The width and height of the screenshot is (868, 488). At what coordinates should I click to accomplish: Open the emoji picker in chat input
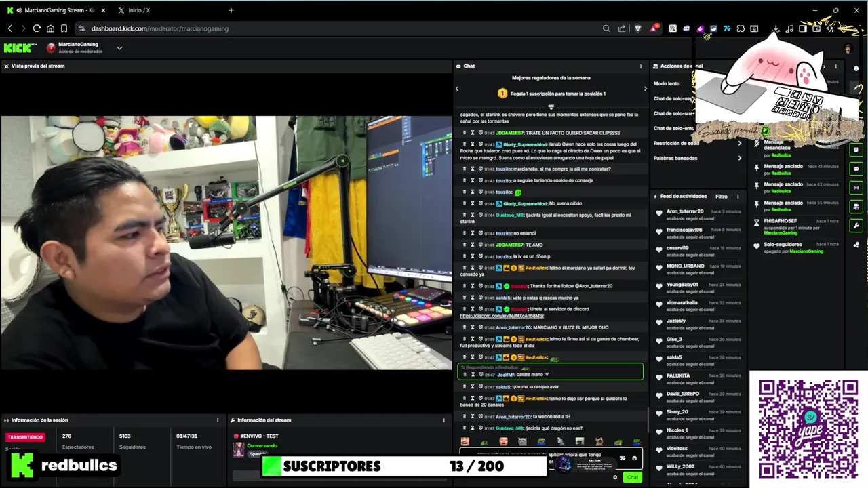pos(634,458)
